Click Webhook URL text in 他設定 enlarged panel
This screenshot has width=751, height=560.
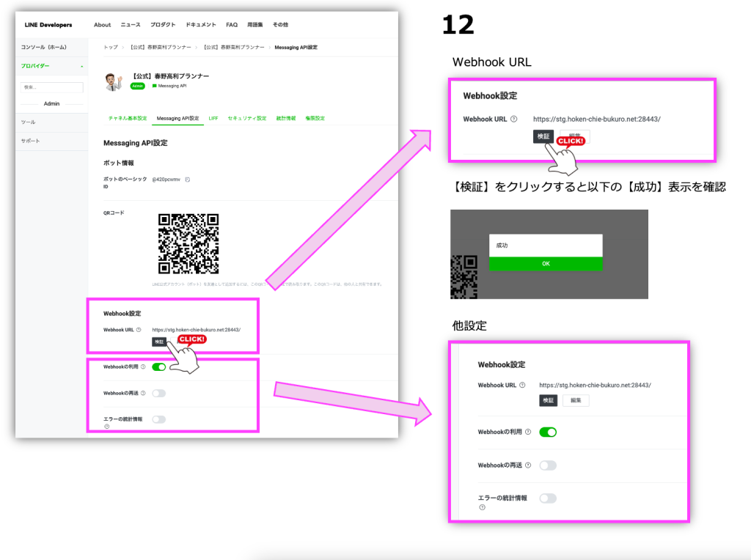tap(595, 385)
